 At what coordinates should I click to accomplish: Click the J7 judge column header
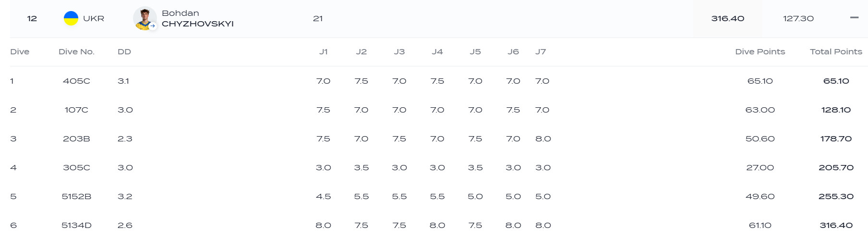[x=541, y=51]
